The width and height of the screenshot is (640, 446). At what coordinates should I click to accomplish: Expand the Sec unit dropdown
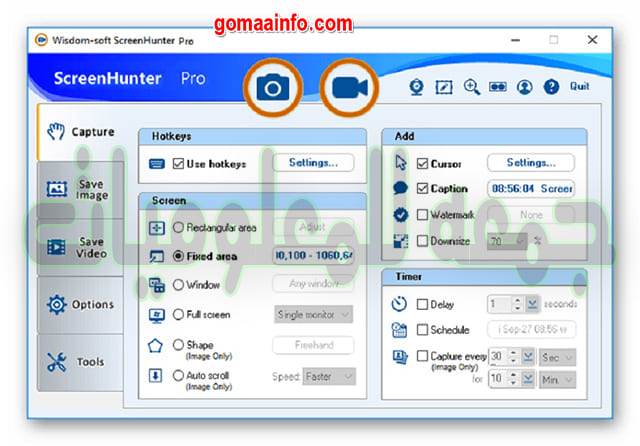coord(557,357)
